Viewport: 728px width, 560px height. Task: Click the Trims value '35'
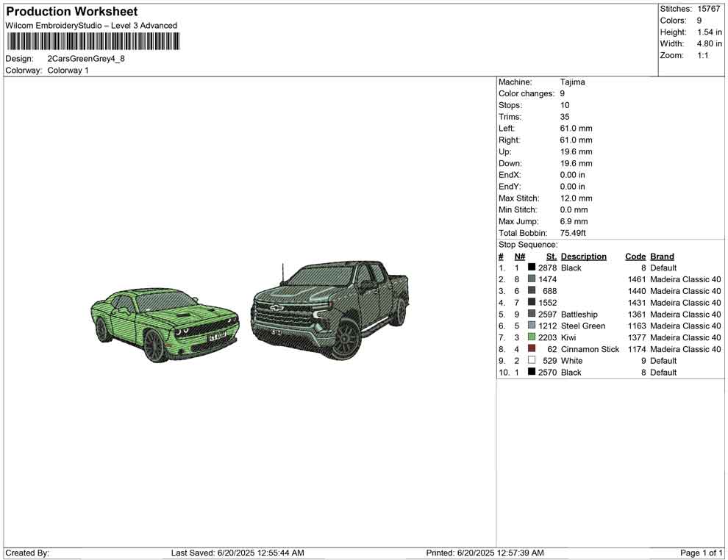click(x=565, y=116)
